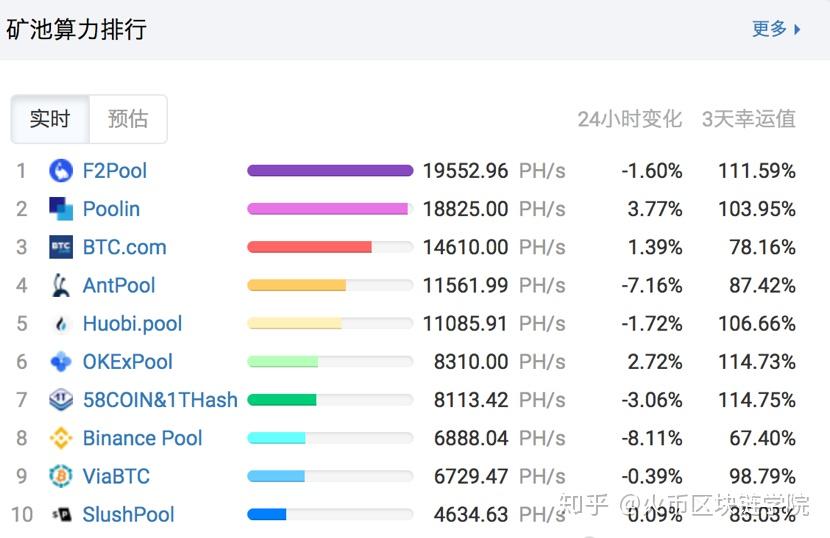This screenshot has height=538, width=830.
Task: Open the Binance Pool link
Action: pos(142,438)
